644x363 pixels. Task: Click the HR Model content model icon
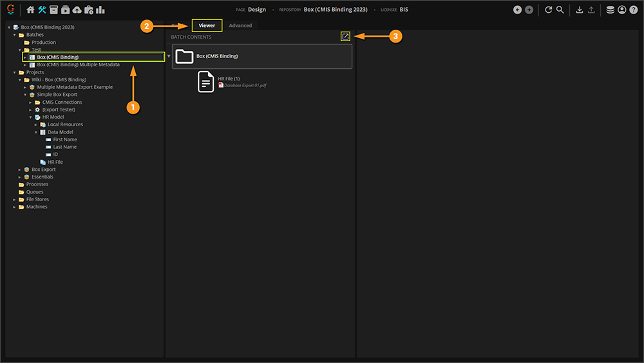pos(37,117)
